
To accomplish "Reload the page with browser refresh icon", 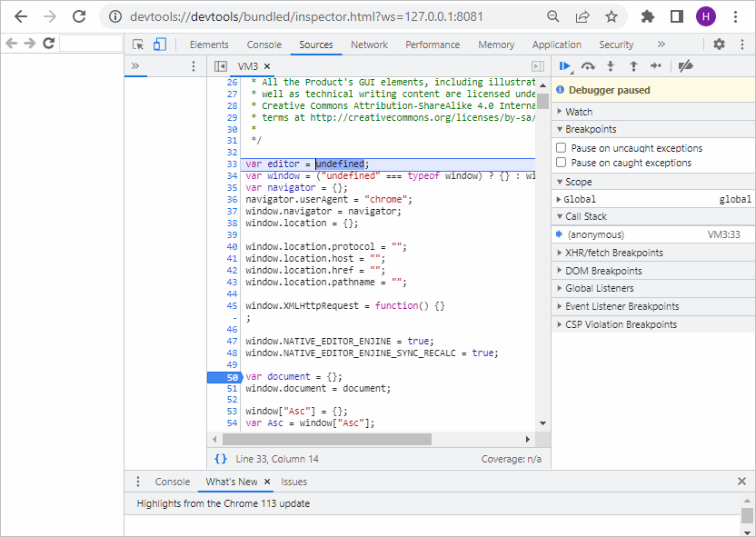I will 79,16.
